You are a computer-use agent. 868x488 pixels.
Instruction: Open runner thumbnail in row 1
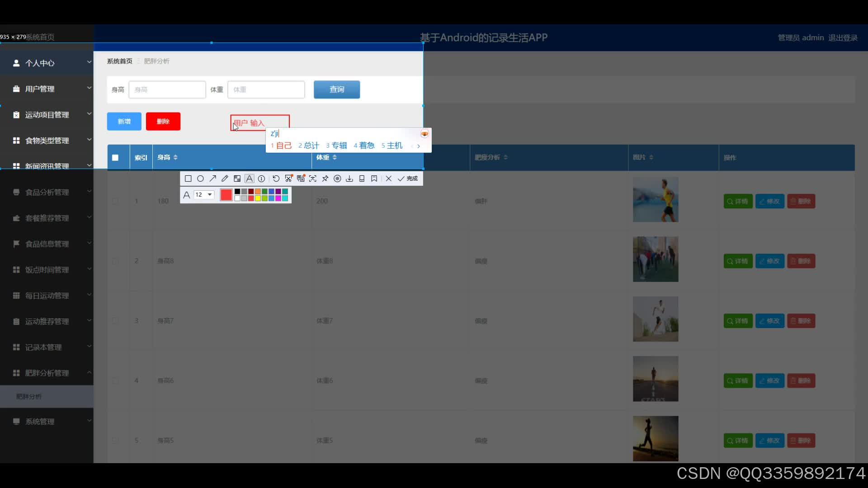(656, 199)
